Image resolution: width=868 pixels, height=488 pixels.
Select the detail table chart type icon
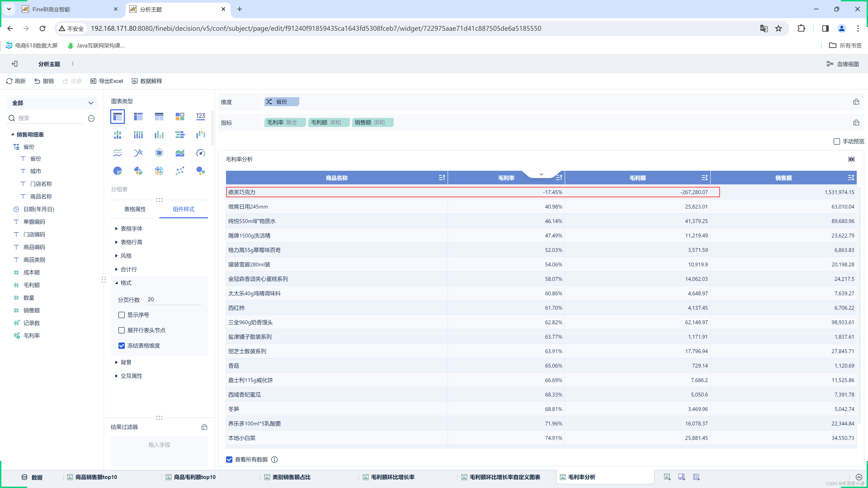159,117
